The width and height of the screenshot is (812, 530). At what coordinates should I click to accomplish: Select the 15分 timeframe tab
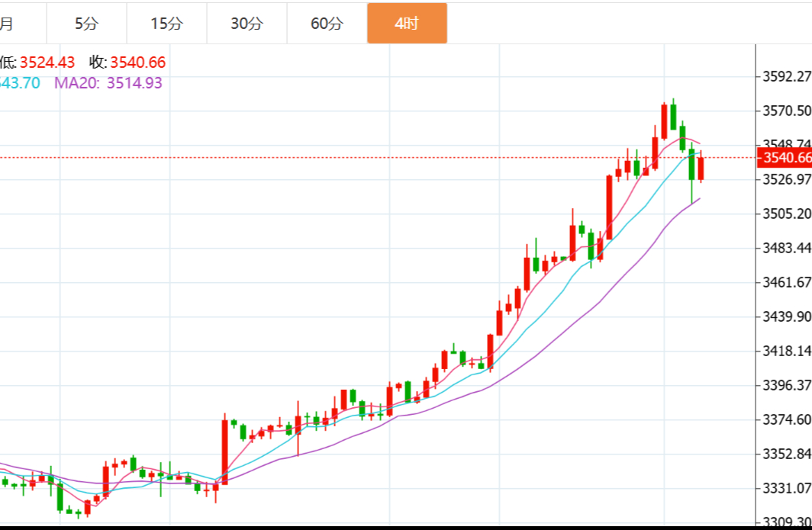click(166, 24)
